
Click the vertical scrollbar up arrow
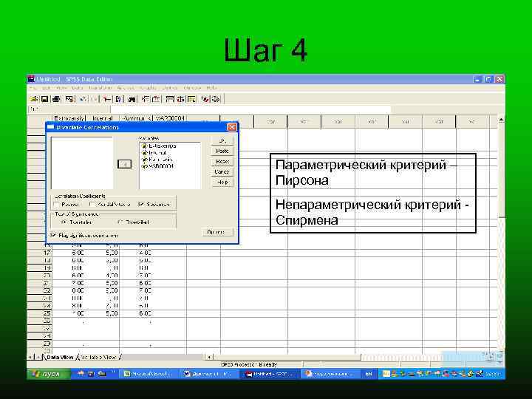(x=501, y=120)
